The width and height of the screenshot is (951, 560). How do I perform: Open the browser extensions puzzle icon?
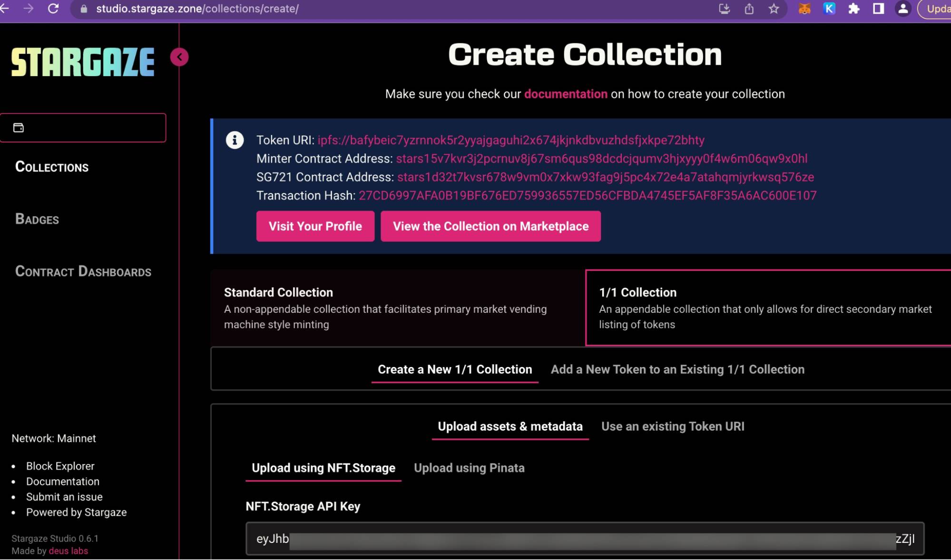click(x=854, y=9)
